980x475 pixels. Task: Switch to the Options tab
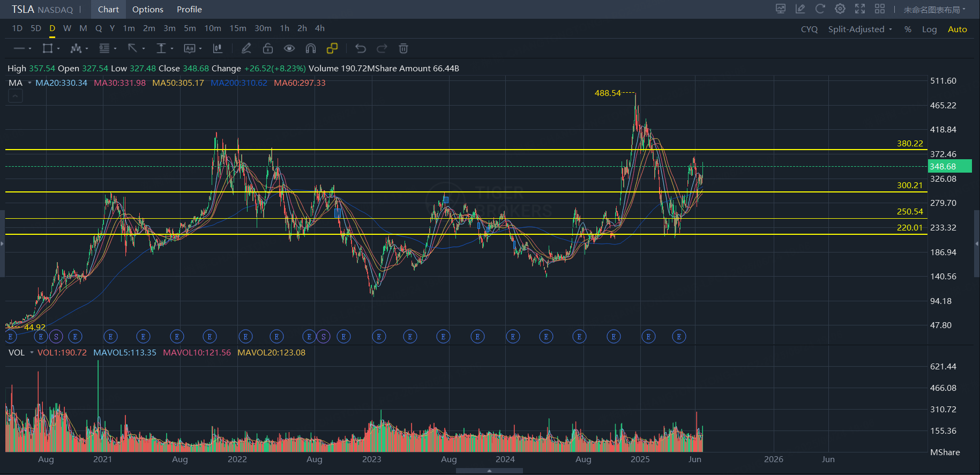148,10
